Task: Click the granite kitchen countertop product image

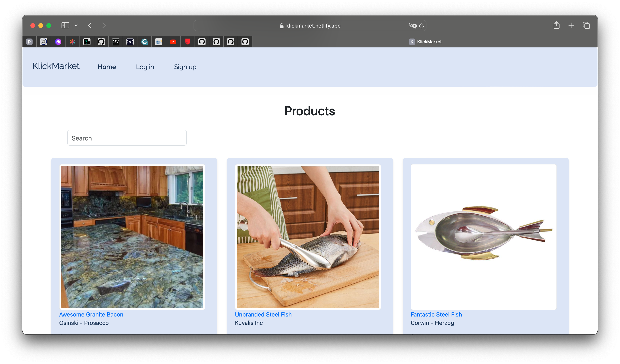Action: coord(132,237)
